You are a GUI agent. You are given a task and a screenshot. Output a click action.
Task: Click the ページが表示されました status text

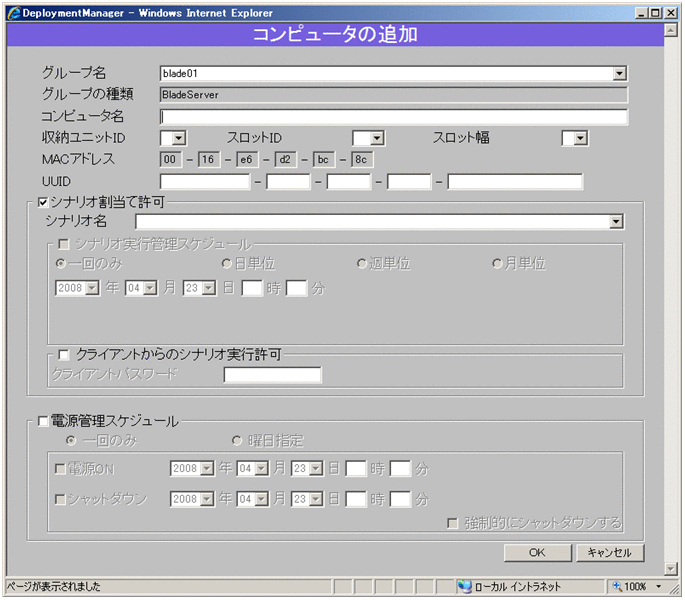pyautogui.click(x=53, y=586)
